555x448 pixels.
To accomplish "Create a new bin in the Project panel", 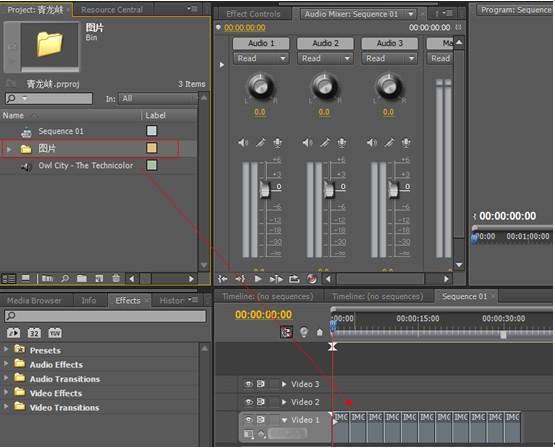I will click(82, 279).
